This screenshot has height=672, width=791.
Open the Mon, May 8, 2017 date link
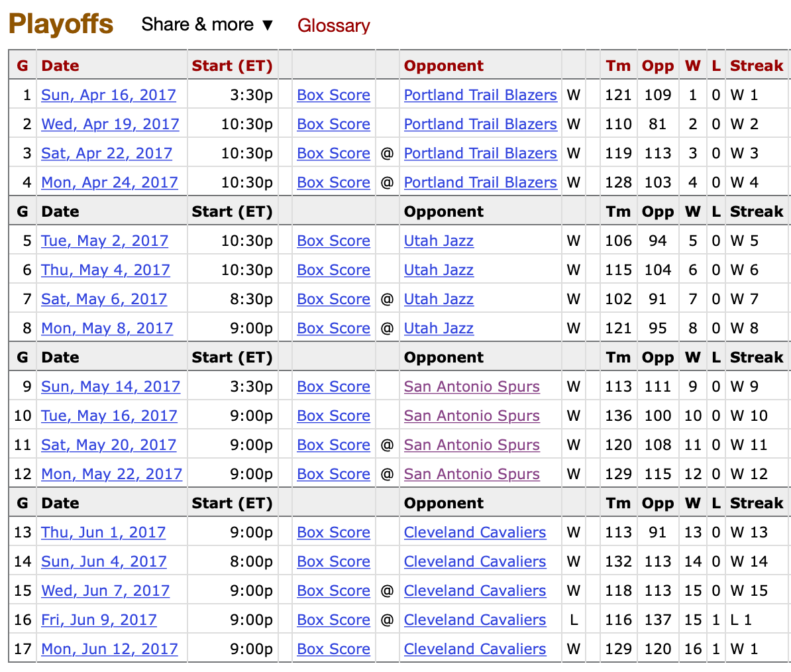[x=107, y=329]
